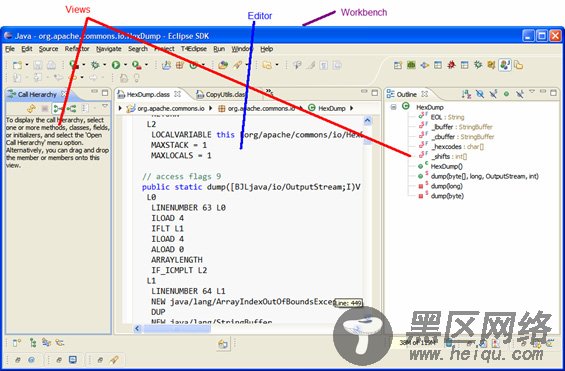Click the Search flashlight toolbar icon
This screenshot has height=371, width=565.
(237, 65)
